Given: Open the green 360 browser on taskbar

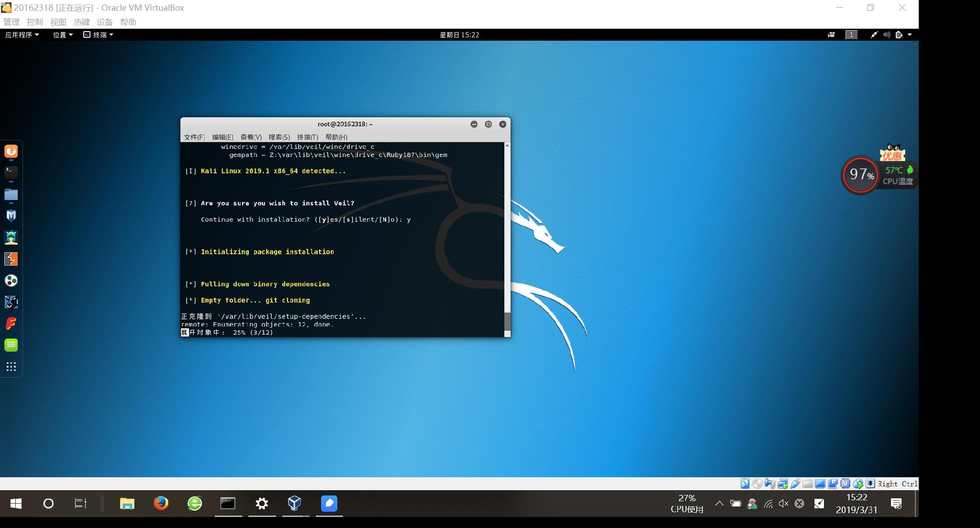Looking at the screenshot, I should pyautogui.click(x=194, y=503).
